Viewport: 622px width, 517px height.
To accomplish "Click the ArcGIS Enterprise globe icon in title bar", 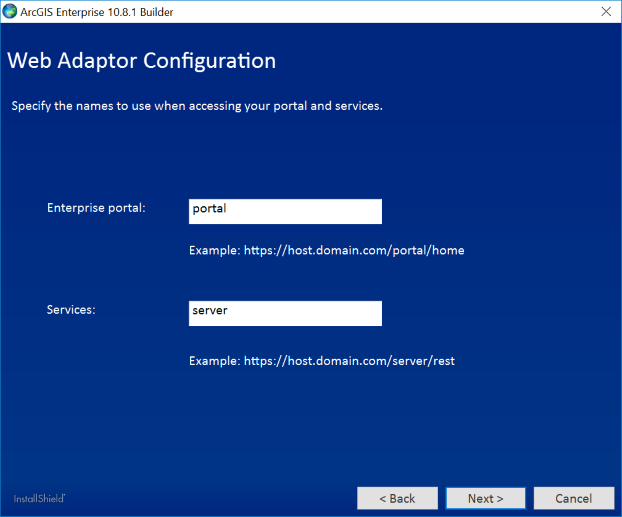I will 10,11.
